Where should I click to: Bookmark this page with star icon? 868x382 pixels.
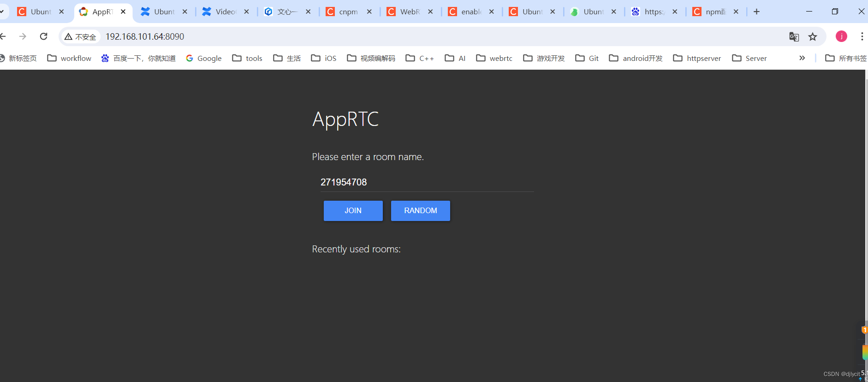point(813,36)
